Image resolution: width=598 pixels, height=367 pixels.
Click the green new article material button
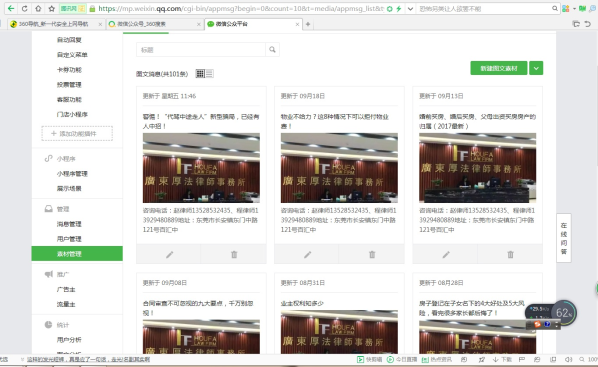click(499, 68)
